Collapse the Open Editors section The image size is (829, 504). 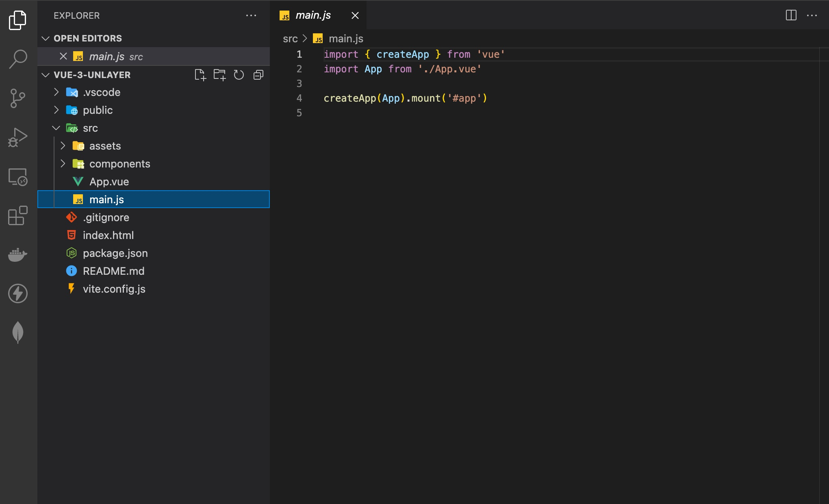pos(46,38)
